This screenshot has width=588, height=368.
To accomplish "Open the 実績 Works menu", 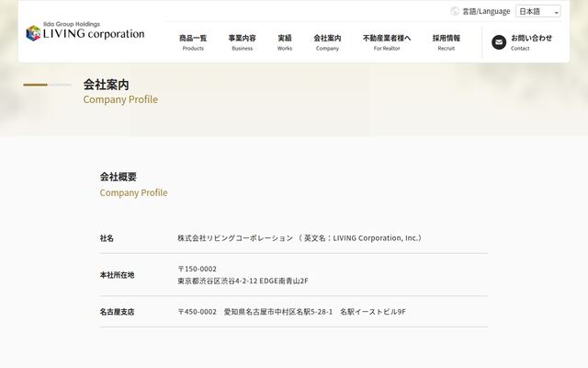I will (285, 42).
